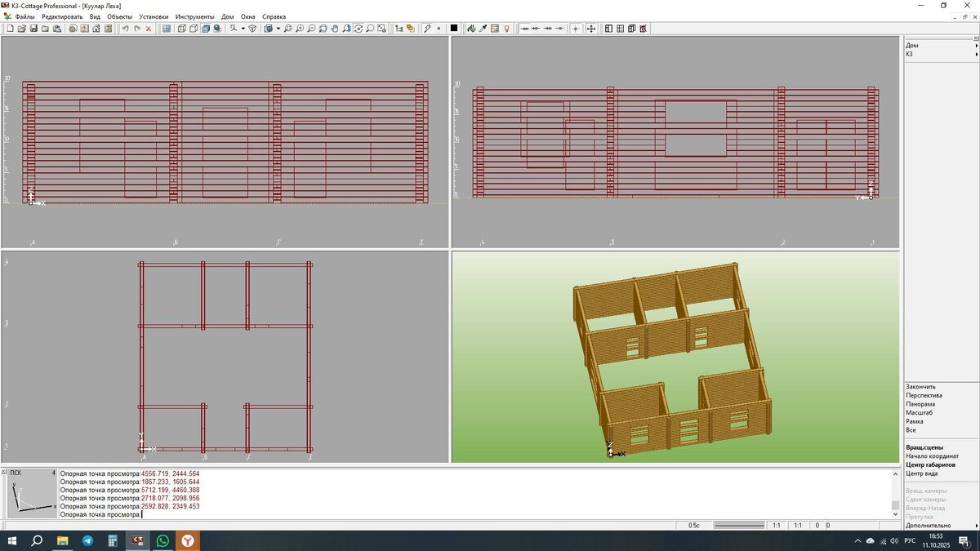Open the Установки menu
The height and width of the screenshot is (551, 980).
click(154, 16)
